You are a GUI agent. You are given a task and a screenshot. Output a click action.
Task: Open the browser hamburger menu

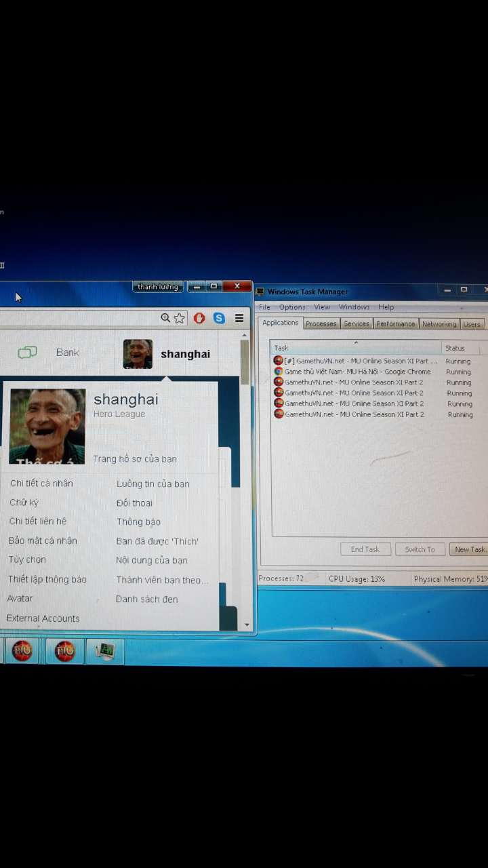tap(239, 318)
